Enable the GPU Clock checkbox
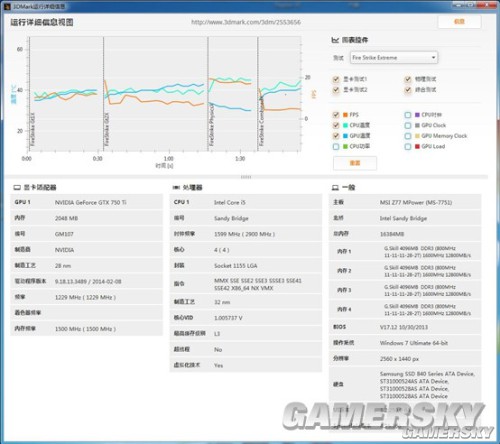 408,125
